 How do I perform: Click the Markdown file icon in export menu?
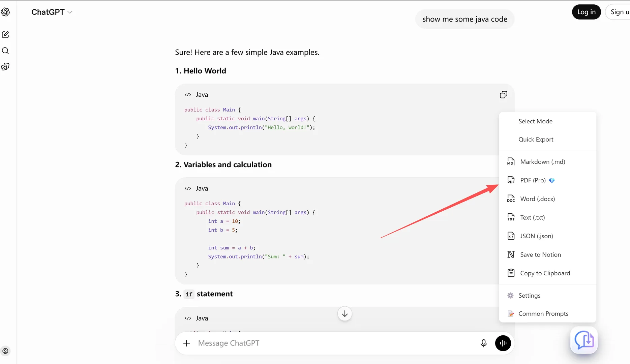tap(511, 162)
